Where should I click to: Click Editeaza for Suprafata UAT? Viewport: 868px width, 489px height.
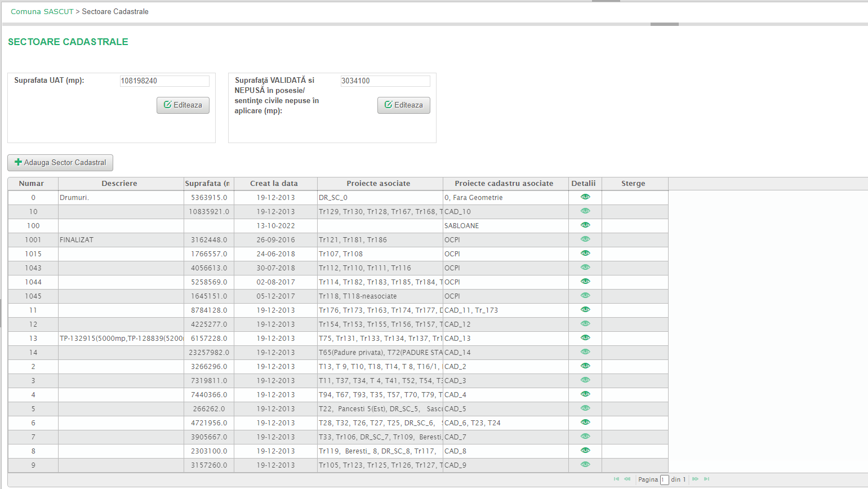point(183,105)
